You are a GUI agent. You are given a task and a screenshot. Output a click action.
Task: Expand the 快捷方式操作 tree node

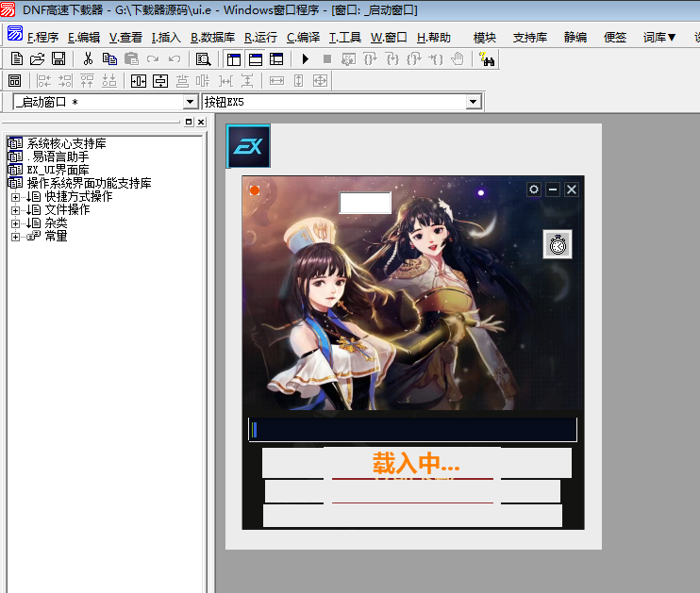point(15,197)
